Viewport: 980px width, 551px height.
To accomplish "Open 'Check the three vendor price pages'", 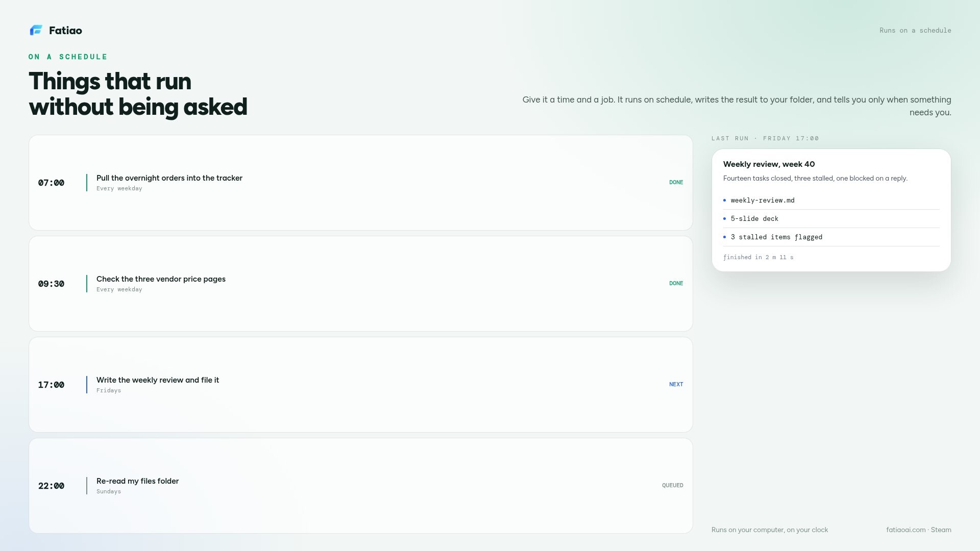I will pos(161,279).
